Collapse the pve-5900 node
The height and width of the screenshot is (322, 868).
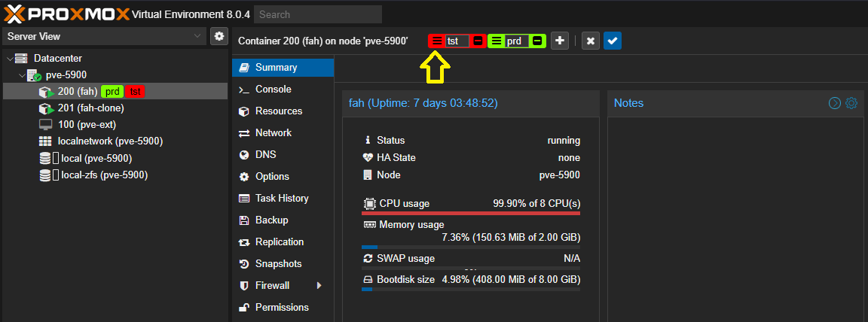(22, 75)
